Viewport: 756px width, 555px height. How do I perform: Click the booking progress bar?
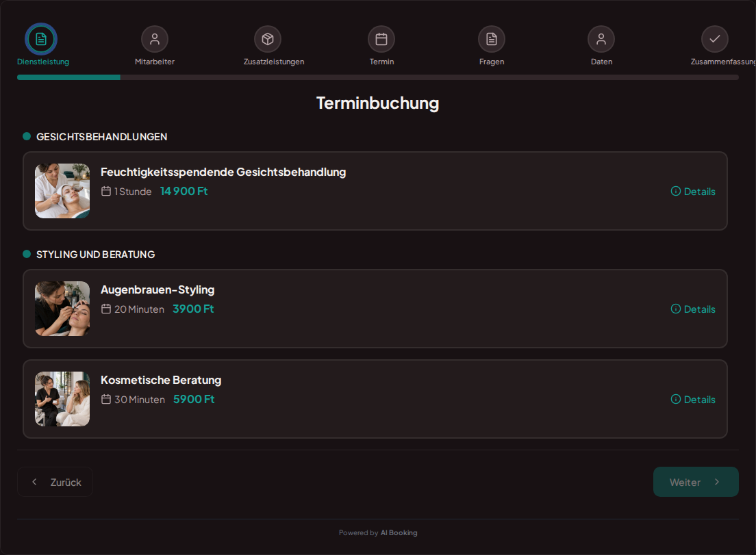click(378, 77)
